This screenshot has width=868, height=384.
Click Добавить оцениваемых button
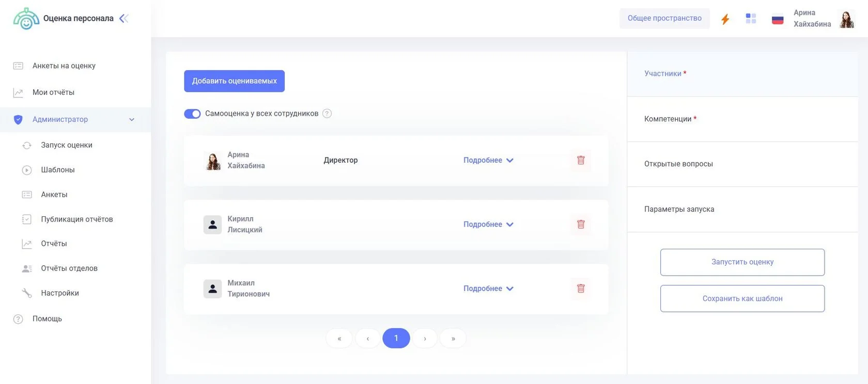pyautogui.click(x=234, y=81)
